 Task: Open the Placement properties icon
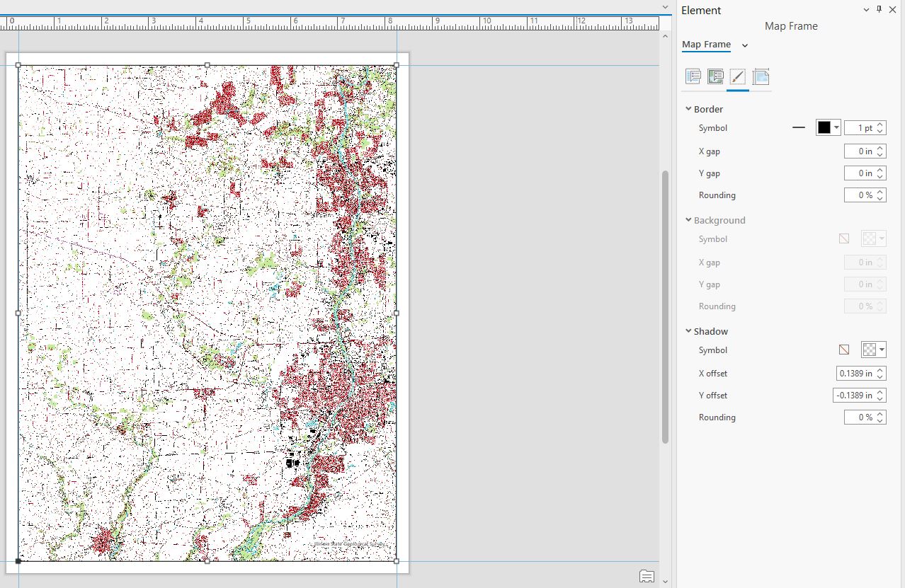[761, 76]
